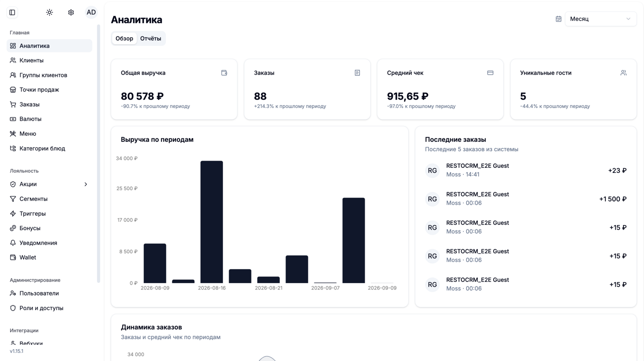Click the Валюты banknote icon

(13, 119)
